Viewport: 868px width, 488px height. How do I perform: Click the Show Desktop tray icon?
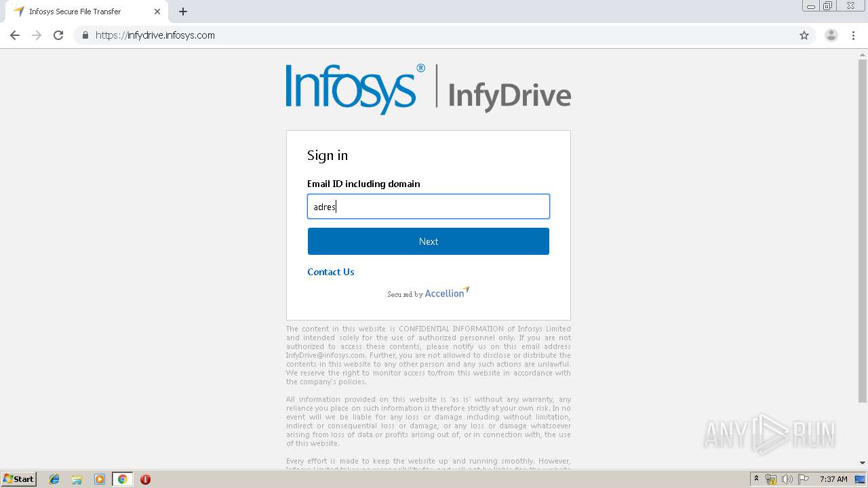coord(861,479)
